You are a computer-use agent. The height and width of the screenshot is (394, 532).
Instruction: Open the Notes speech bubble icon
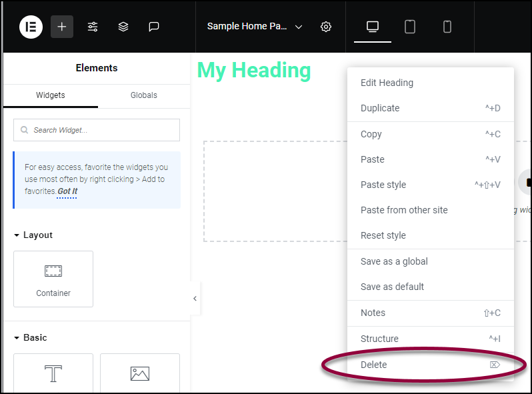pyautogui.click(x=154, y=27)
